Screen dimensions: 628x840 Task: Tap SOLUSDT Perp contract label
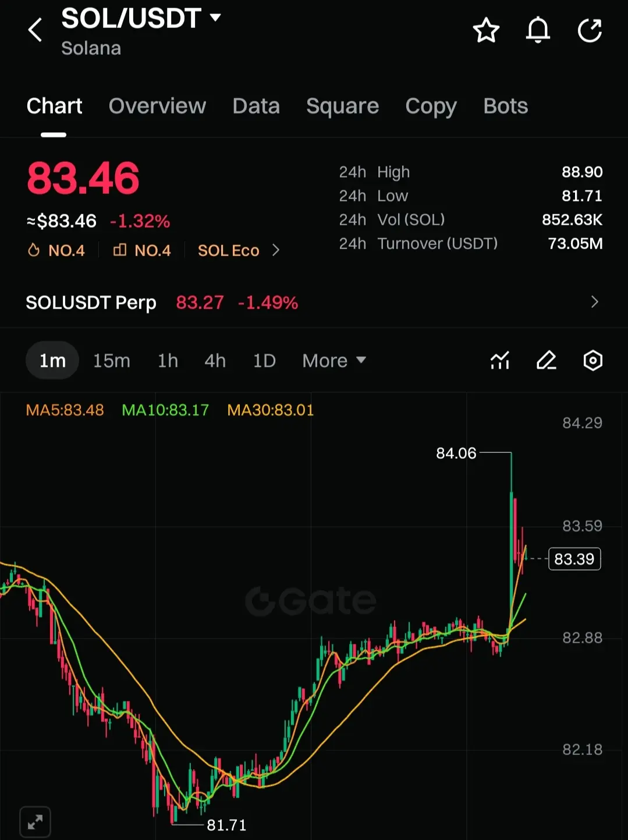tap(91, 303)
